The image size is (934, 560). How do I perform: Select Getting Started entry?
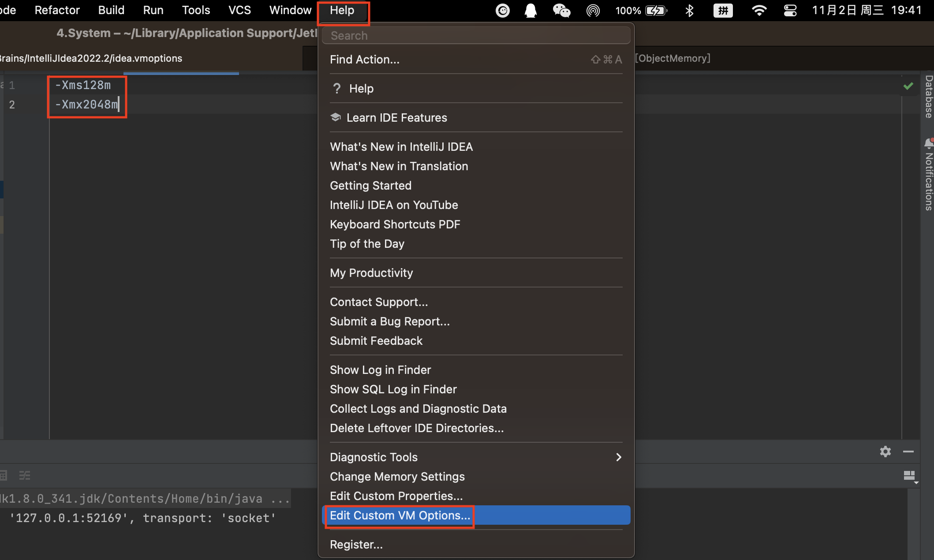(476, 186)
